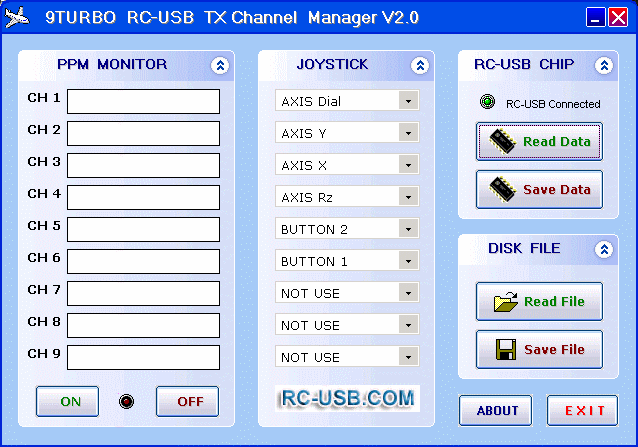Image resolution: width=638 pixels, height=447 pixels.
Task: Click the PPM MONITOR panel title
Action: 112,64
